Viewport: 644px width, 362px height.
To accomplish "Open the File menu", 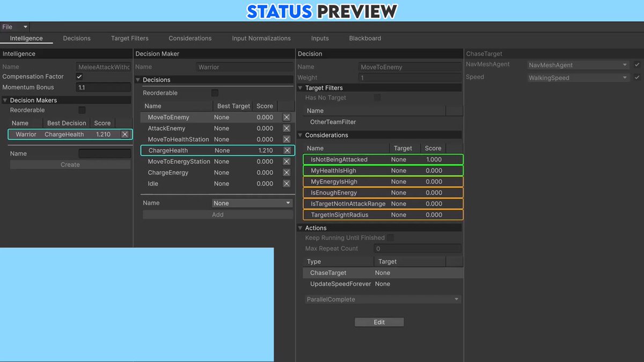I will tap(14, 27).
